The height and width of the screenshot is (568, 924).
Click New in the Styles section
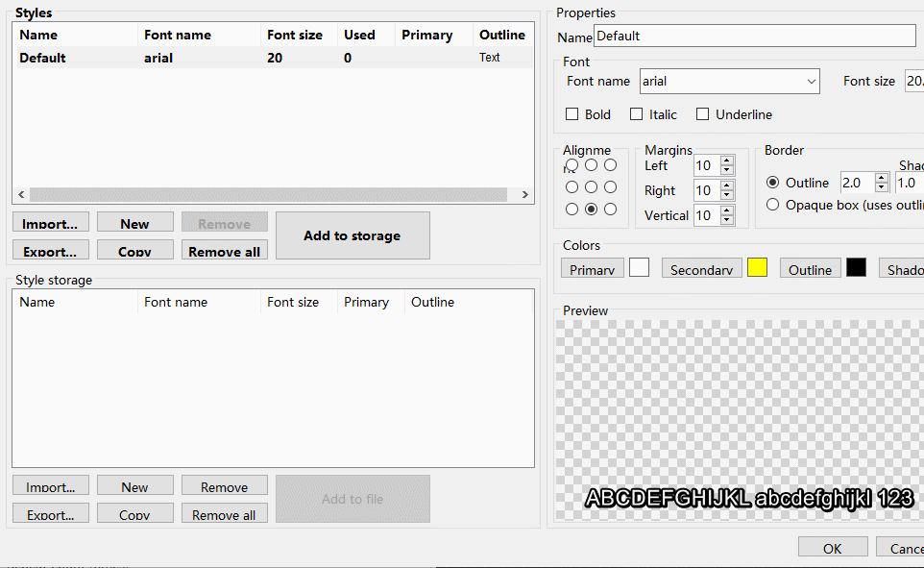[134, 222]
